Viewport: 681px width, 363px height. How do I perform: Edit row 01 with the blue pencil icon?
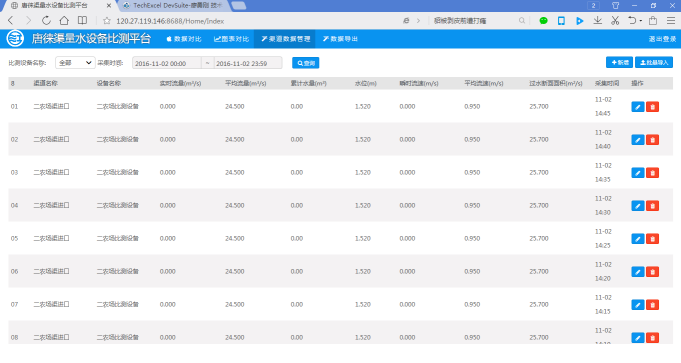pos(638,107)
